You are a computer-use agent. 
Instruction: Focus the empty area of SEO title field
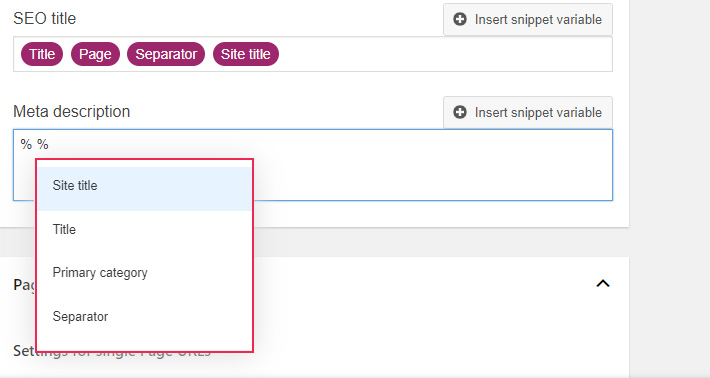click(x=444, y=54)
